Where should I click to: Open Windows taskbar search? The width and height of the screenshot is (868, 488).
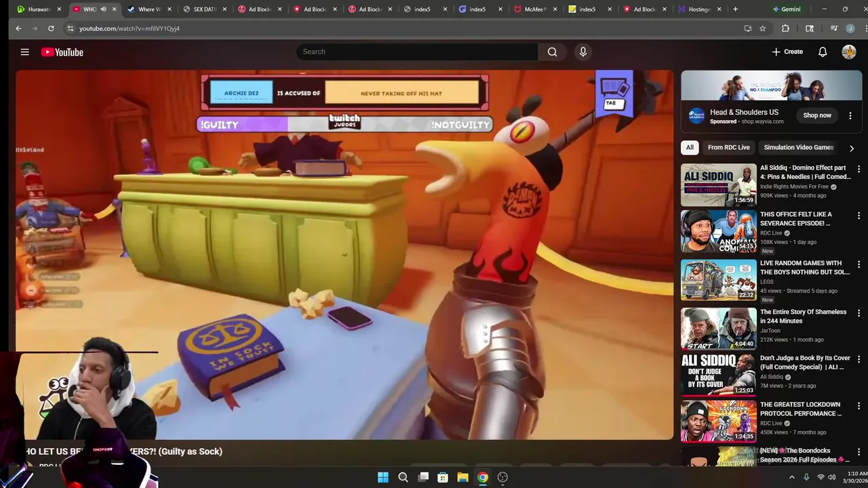click(x=403, y=477)
